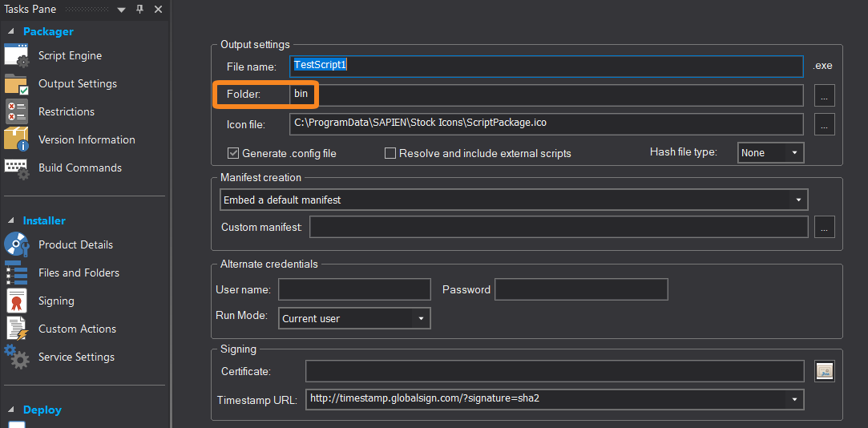Viewport: 868px width, 428px height.
Task: Select the Output Settings folder icon
Action: tap(17, 84)
